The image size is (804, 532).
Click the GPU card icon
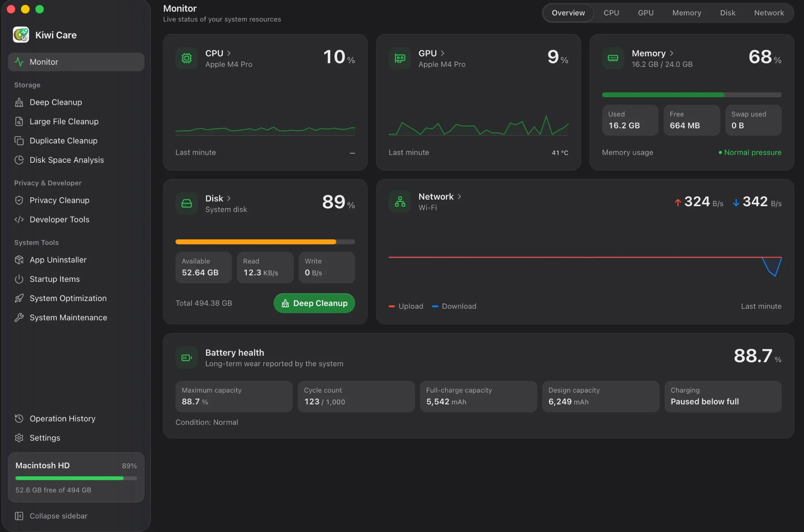pyautogui.click(x=400, y=58)
